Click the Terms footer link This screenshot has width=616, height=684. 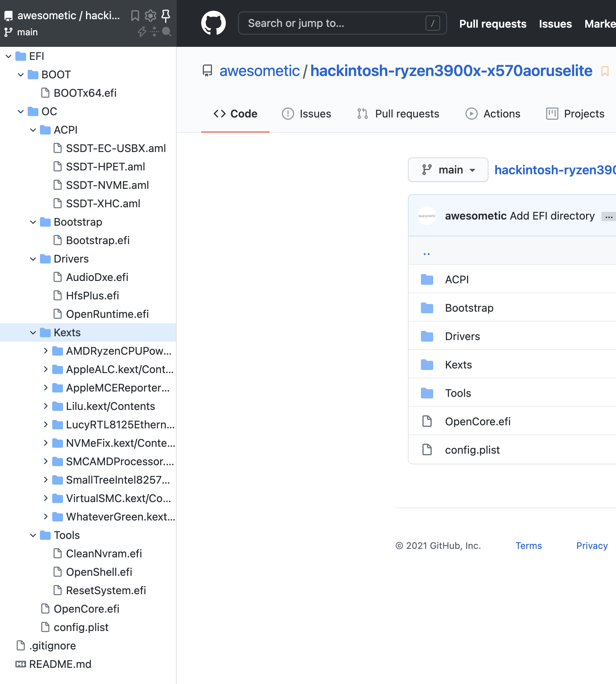pyautogui.click(x=528, y=545)
